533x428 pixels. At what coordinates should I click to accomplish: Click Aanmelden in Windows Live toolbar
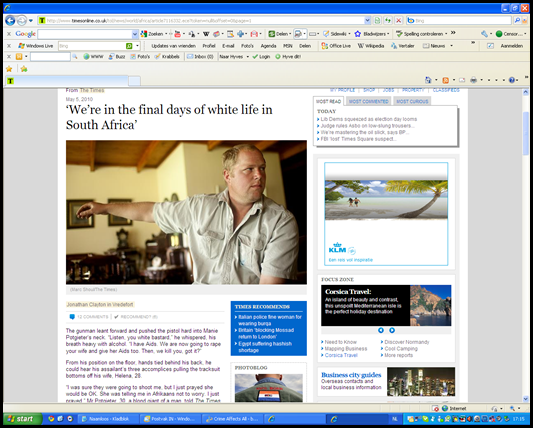click(x=512, y=46)
